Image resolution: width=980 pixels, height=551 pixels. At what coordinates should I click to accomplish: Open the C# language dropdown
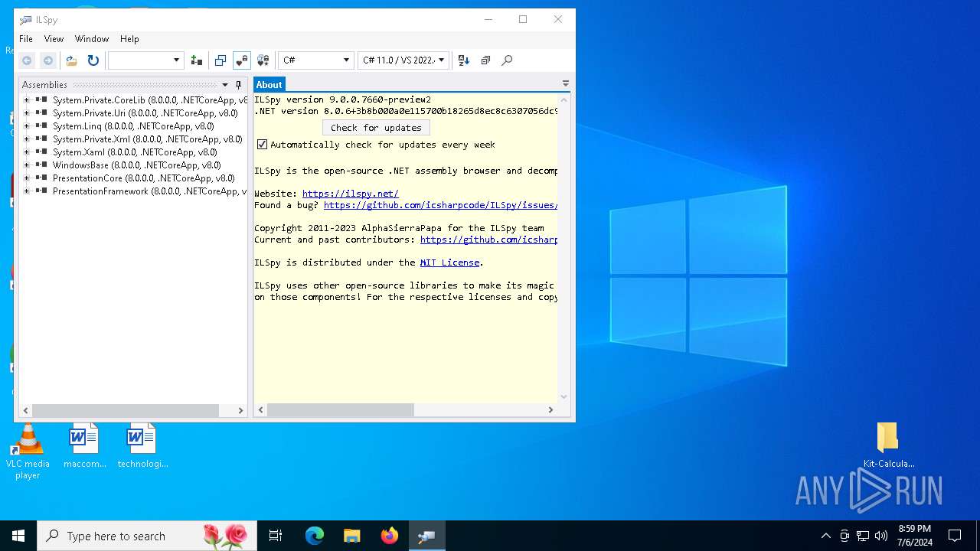(x=315, y=60)
